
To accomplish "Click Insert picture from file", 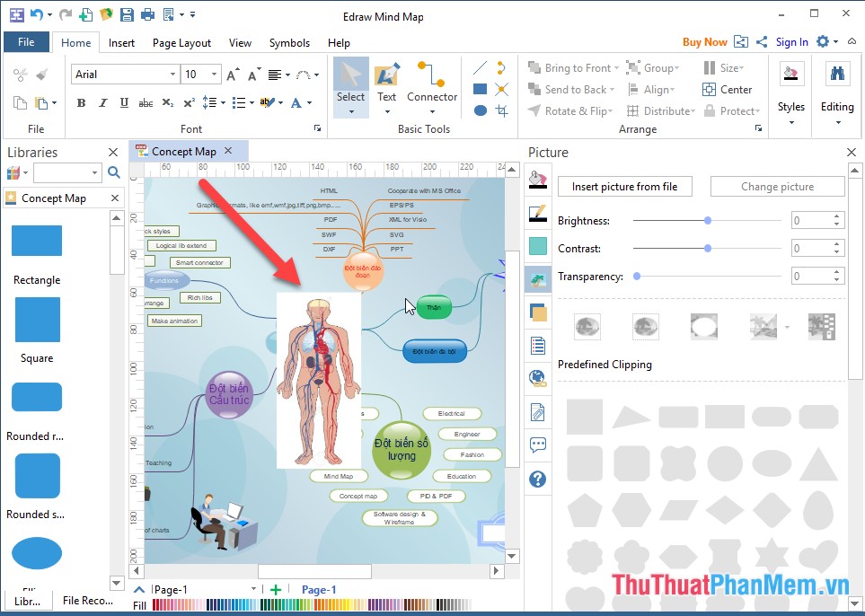I will (x=625, y=186).
